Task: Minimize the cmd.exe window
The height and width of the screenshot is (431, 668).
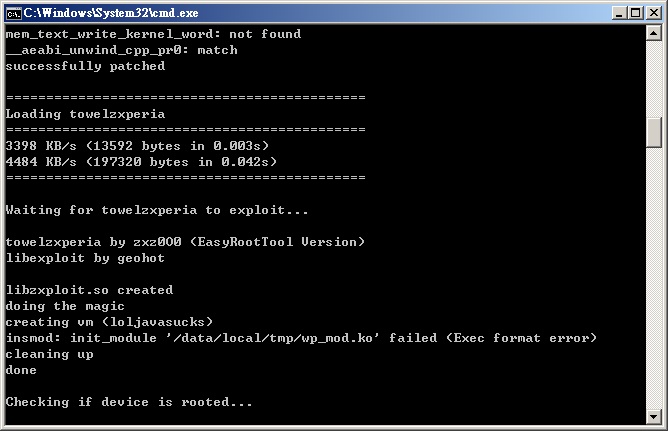Action: point(619,13)
